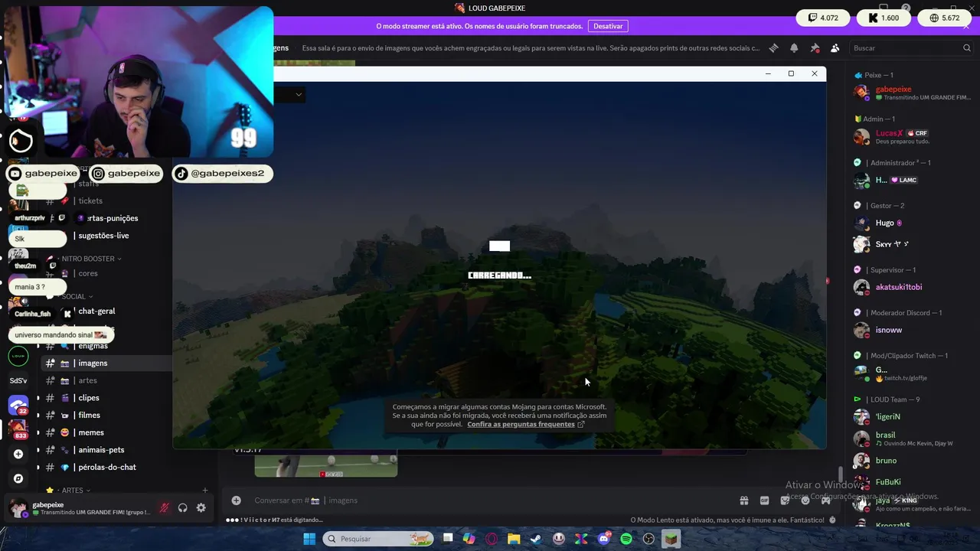Open the video thumbnail in chat
This screenshot has width=980, height=551.
[x=326, y=465]
